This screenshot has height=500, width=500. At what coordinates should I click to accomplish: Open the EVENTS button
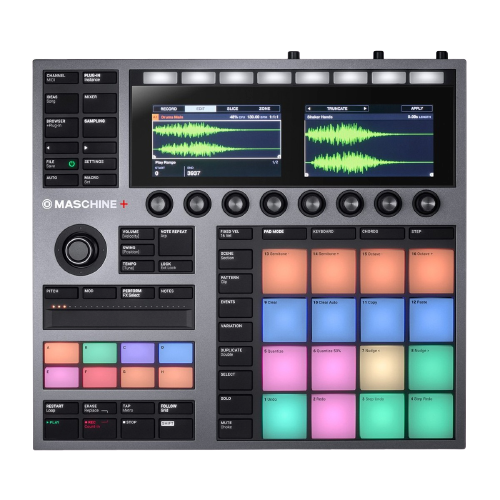pos(235,308)
